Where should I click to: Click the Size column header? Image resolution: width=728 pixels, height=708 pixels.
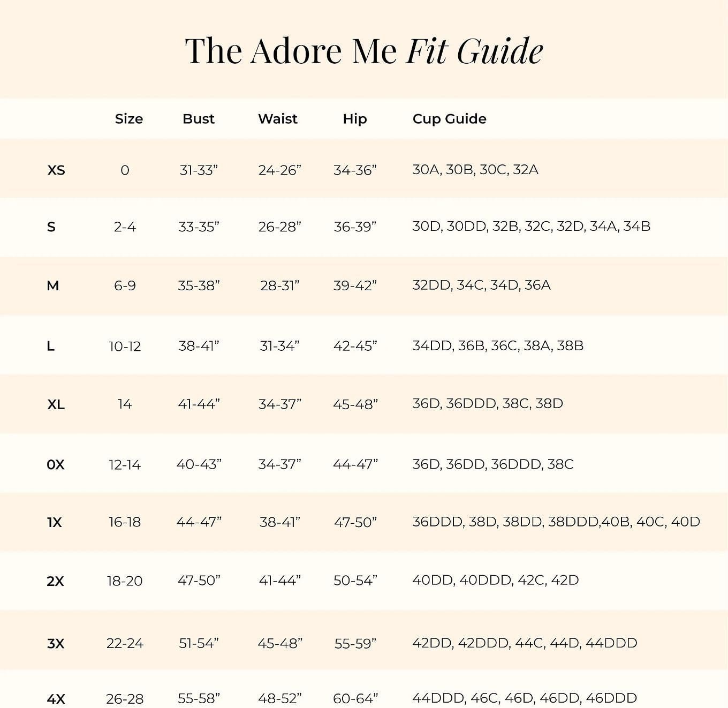click(x=128, y=119)
